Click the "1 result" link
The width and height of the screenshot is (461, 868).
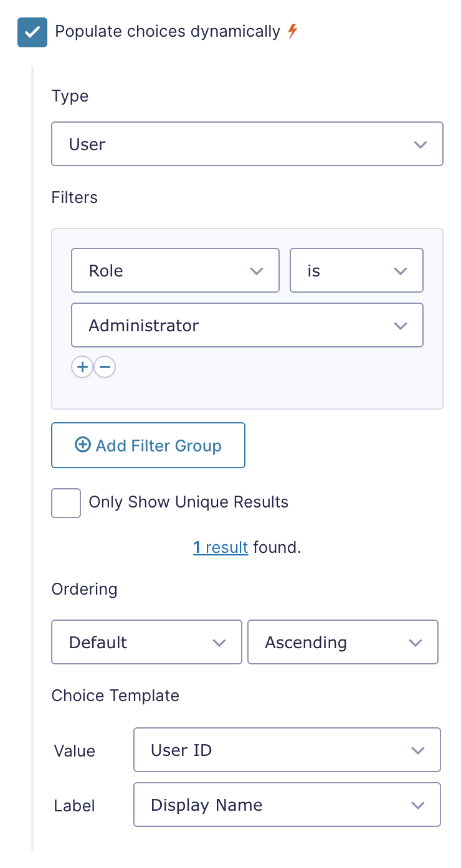(x=221, y=548)
